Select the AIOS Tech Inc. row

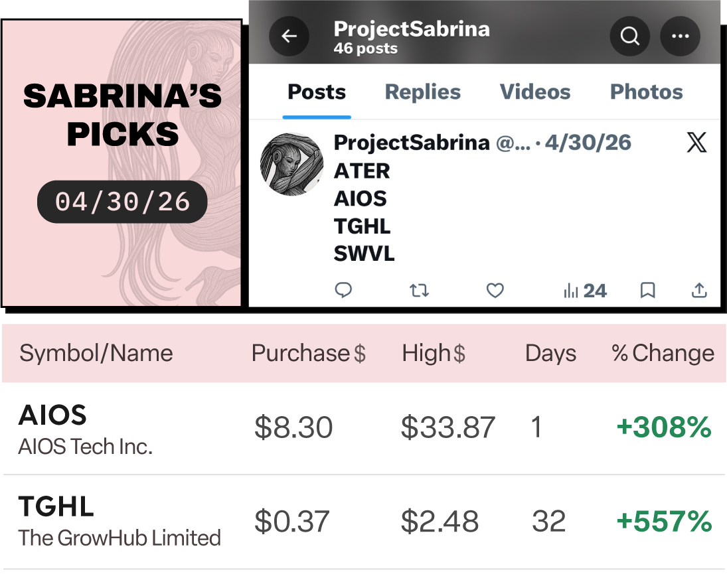(364, 429)
